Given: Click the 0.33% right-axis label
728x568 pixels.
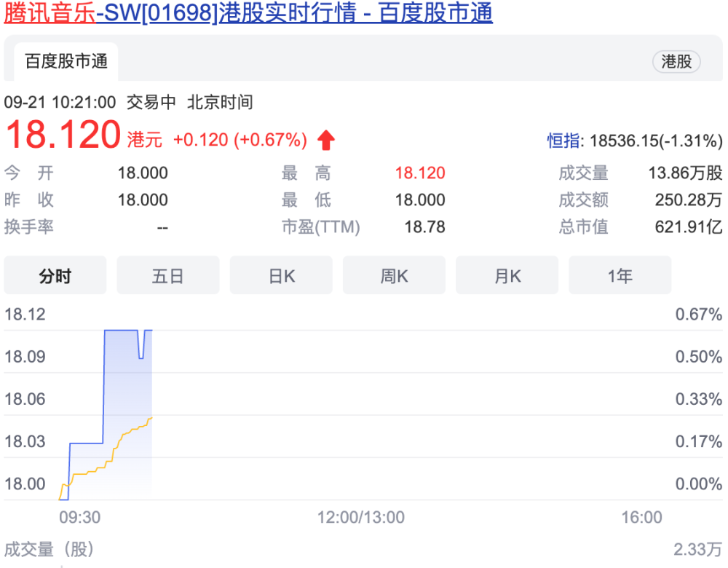Looking at the screenshot, I should (x=698, y=399).
